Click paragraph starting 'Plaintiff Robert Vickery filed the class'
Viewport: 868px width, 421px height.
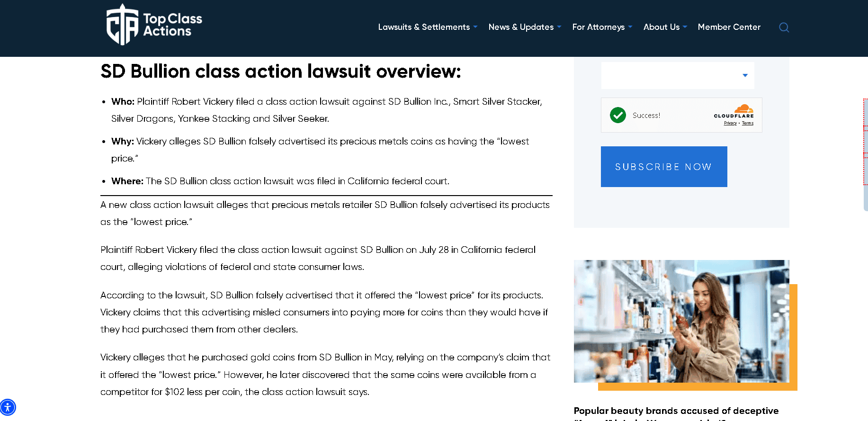click(318, 258)
